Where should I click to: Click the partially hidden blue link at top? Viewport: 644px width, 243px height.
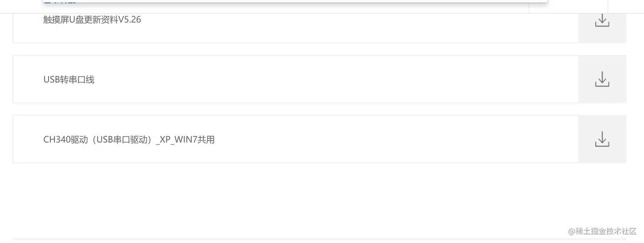[60, 2]
